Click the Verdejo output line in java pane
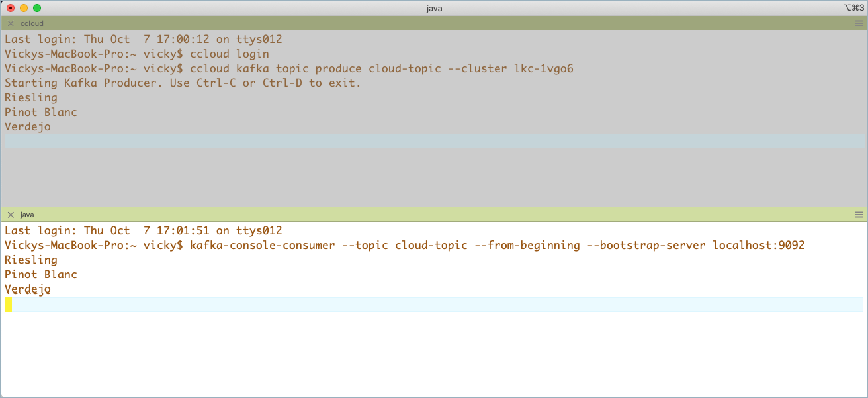This screenshot has width=868, height=398. 27,289
